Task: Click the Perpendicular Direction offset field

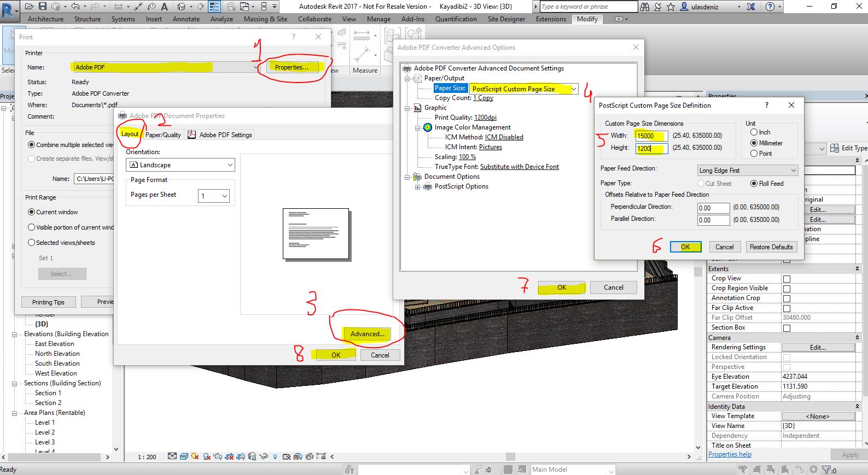Action: (713, 208)
